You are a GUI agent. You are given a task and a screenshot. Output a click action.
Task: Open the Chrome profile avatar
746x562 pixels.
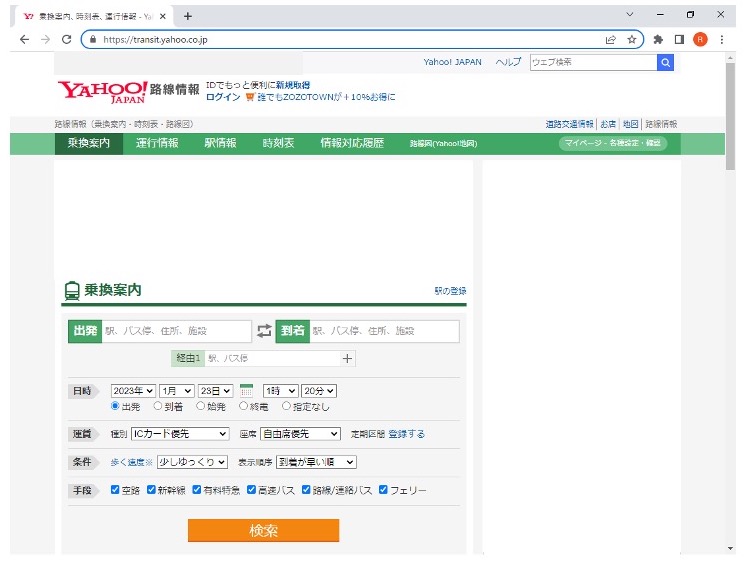click(x=700, y=39)
